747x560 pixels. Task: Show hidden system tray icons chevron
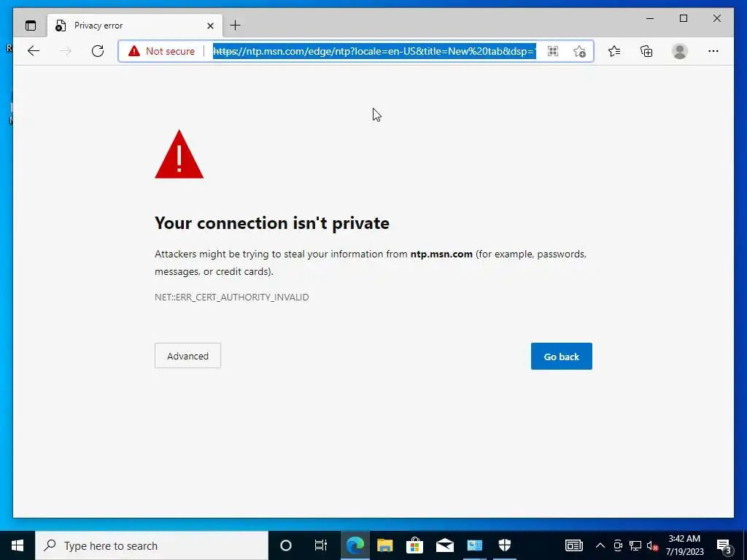[x=600, y=545]
